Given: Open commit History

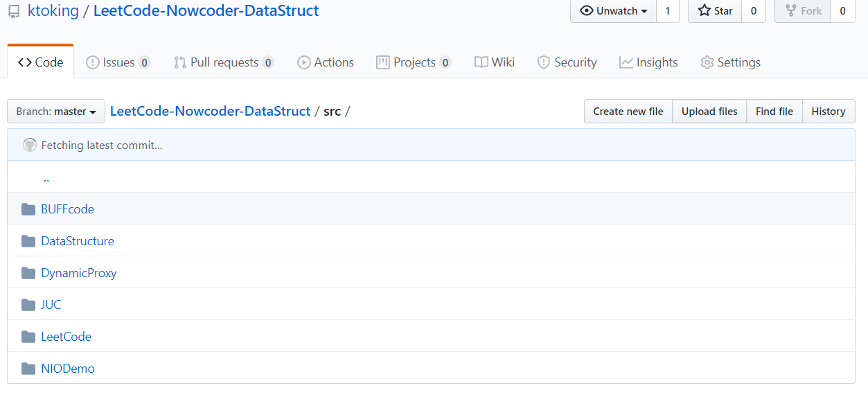Looking at the screenshot, I should pyautogui.click(x=829, y=112).
